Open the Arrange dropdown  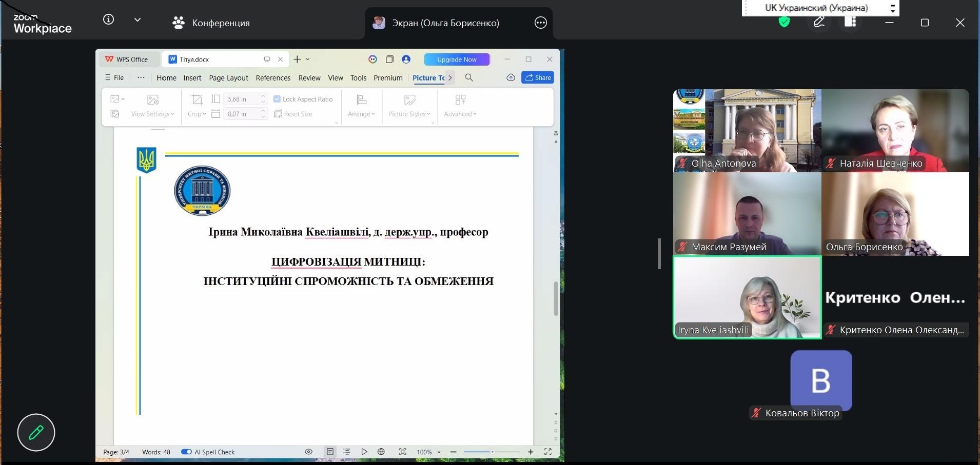[361, 114]
